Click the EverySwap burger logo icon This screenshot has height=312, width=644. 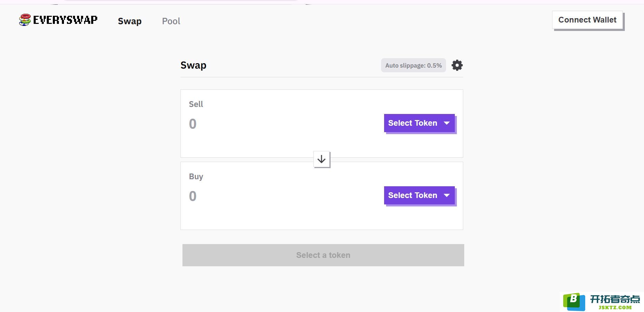pyautogui.click(x=25, y=20)
